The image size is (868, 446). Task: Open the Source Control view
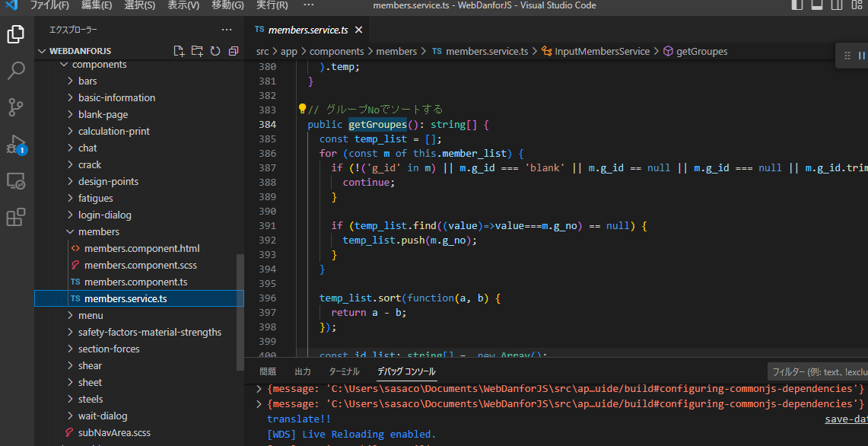pos(17,107)
